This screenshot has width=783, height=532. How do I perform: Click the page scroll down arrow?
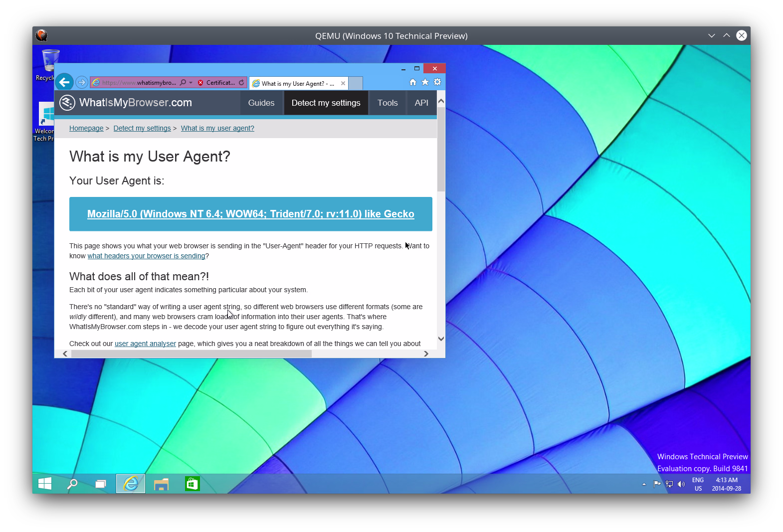tap(441, 339)
